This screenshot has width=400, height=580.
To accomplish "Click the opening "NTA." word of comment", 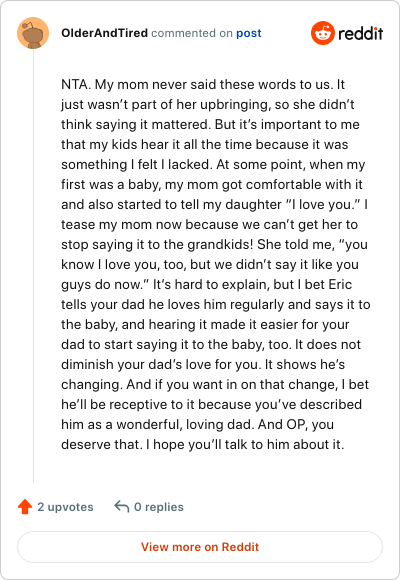I will (x=76, y=84).
